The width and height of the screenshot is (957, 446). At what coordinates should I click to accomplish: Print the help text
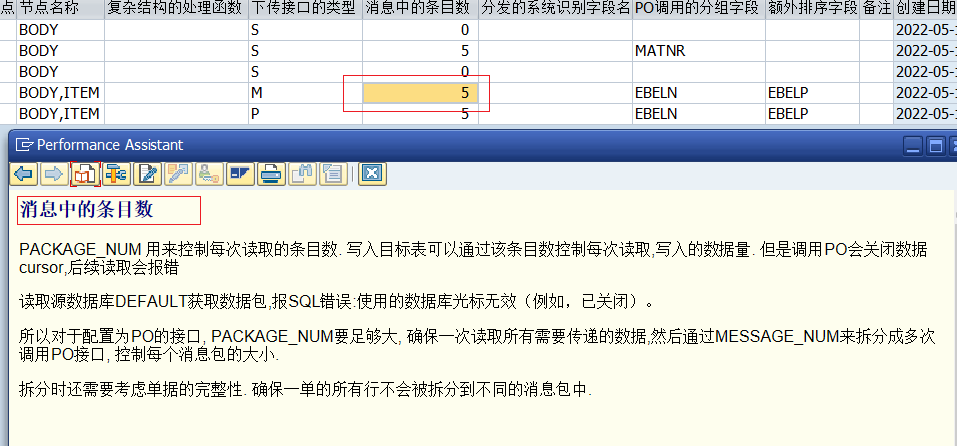click(x=270, y=174)
